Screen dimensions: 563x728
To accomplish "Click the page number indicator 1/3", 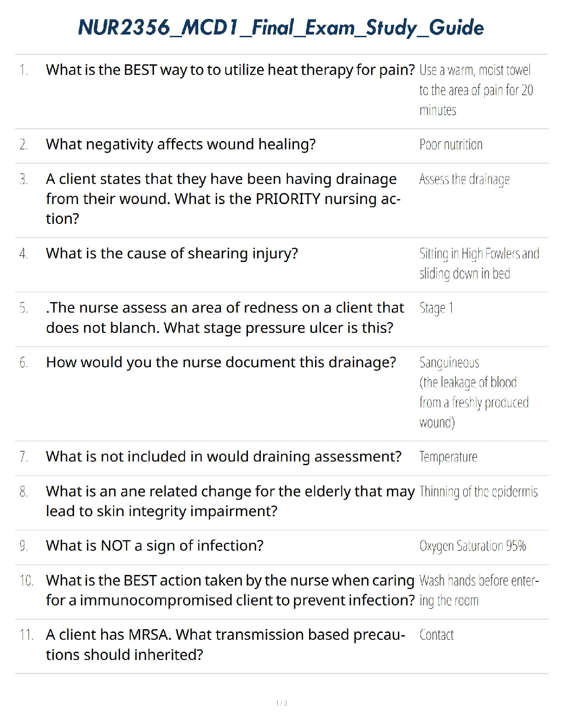I will tap(281, 703).
